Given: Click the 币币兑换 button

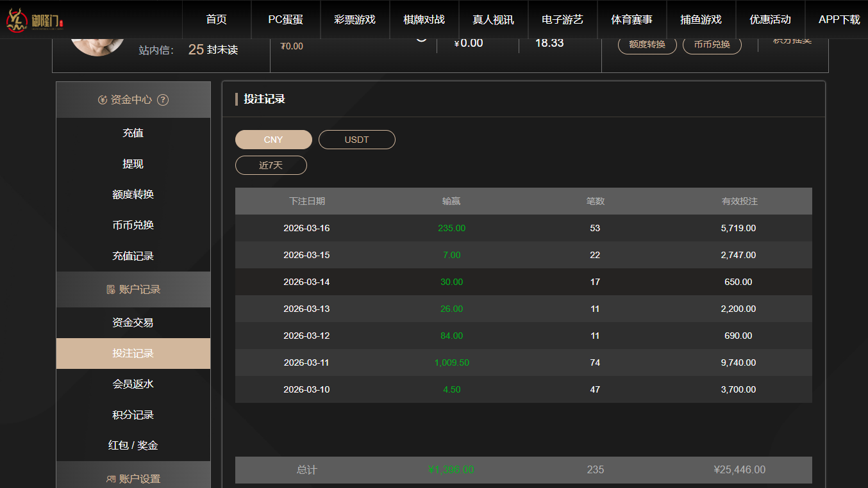Looking at the screenshot, I should coord(712,45).
